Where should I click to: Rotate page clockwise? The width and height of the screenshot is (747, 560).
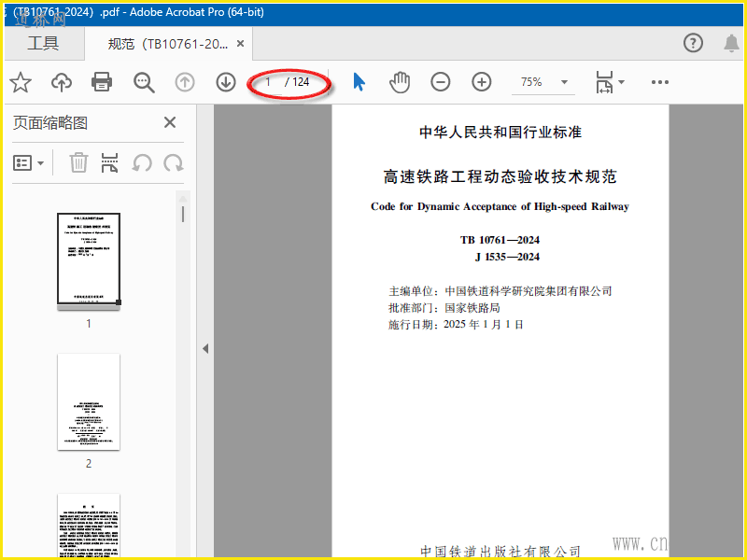click(174, 162)
